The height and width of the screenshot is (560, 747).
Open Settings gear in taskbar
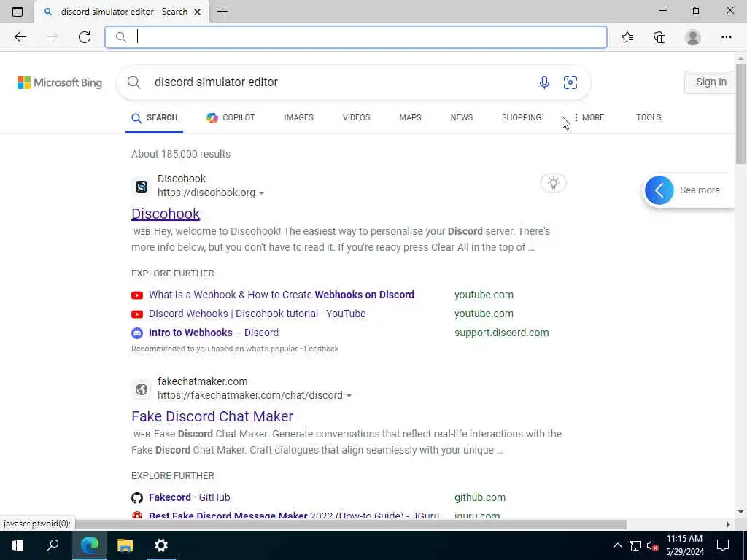[160, 545]
